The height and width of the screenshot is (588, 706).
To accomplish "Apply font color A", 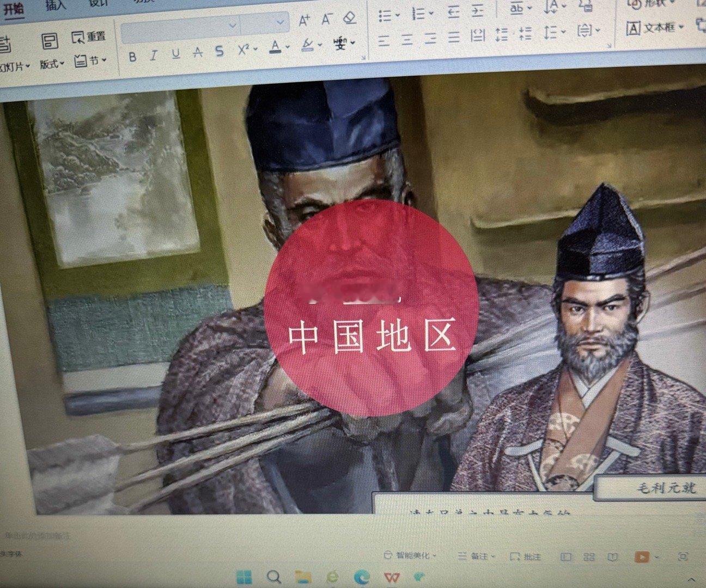I will 275,47.
